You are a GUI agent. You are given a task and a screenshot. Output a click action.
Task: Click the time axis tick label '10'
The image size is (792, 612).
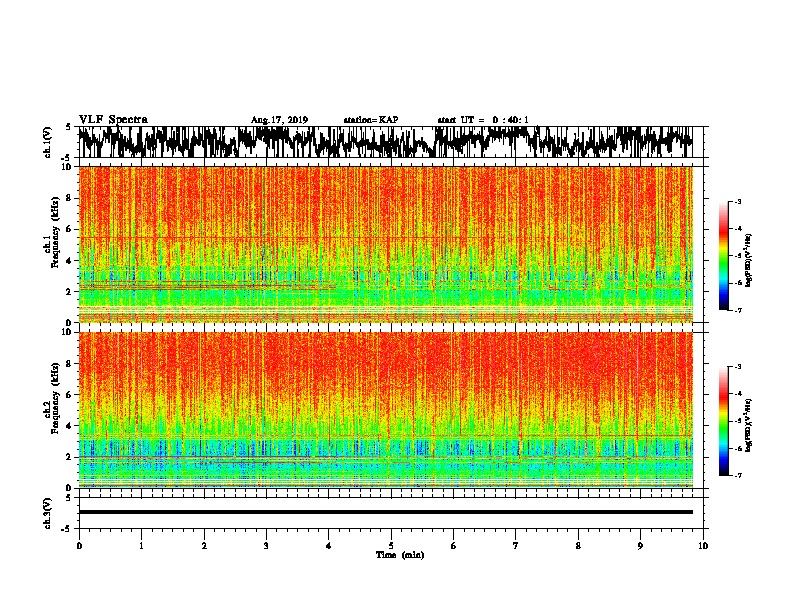click(x=703, y=546)
